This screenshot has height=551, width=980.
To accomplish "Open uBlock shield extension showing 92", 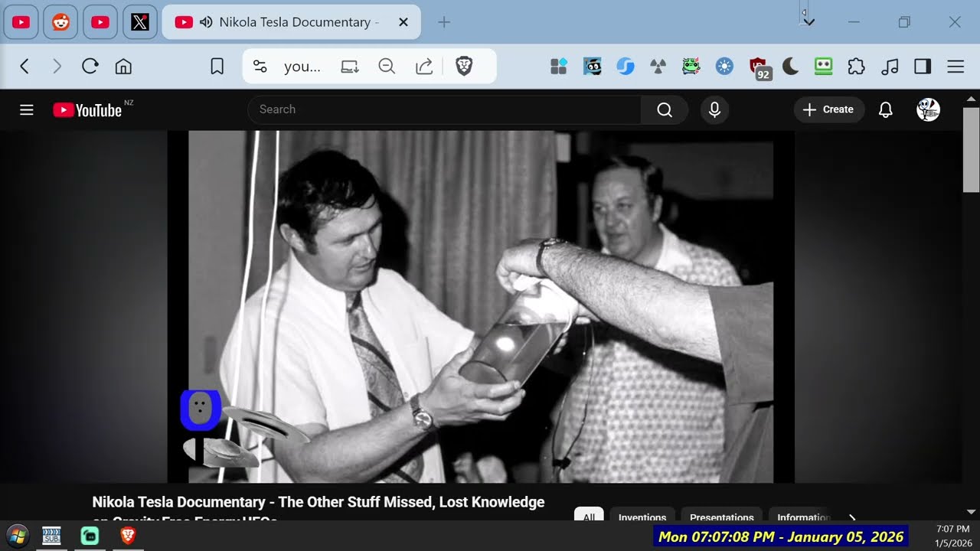I will [x=759, y=68].
